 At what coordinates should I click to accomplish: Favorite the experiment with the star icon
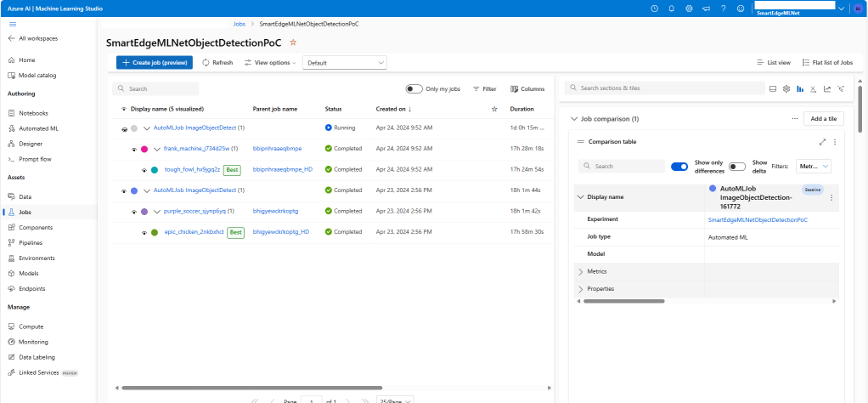(x=294, y=42)
